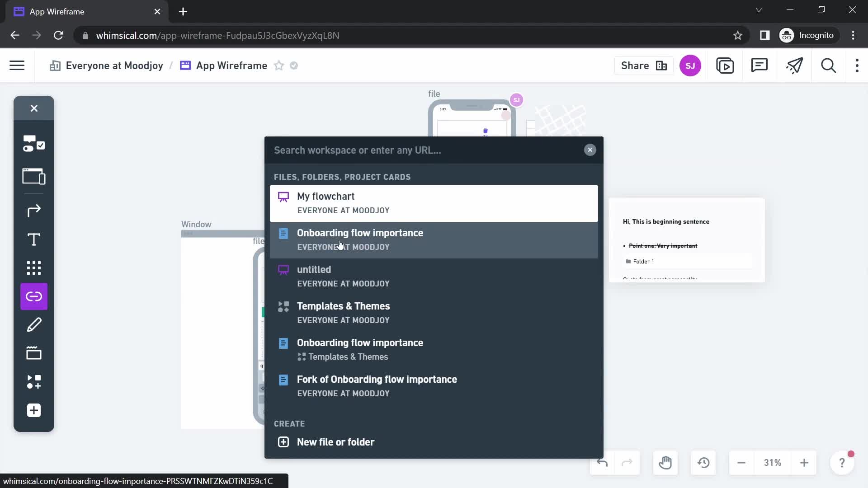Reload the browser page
The image size is (868, 488).
[58, 35]
